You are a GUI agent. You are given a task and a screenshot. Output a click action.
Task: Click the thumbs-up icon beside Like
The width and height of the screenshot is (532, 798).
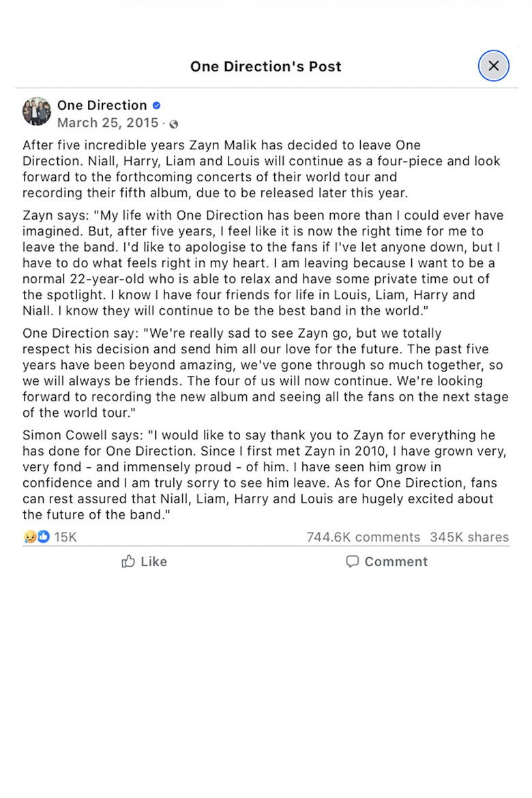(128, 561)
